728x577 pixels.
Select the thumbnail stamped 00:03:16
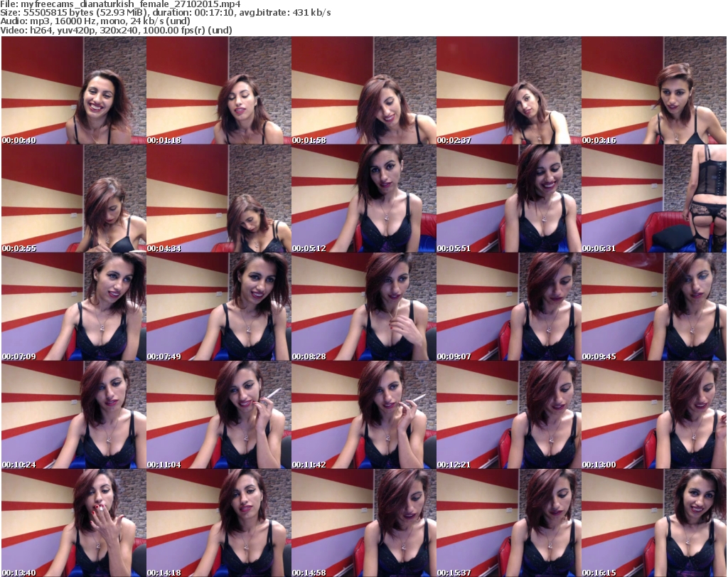click(654, 90)
